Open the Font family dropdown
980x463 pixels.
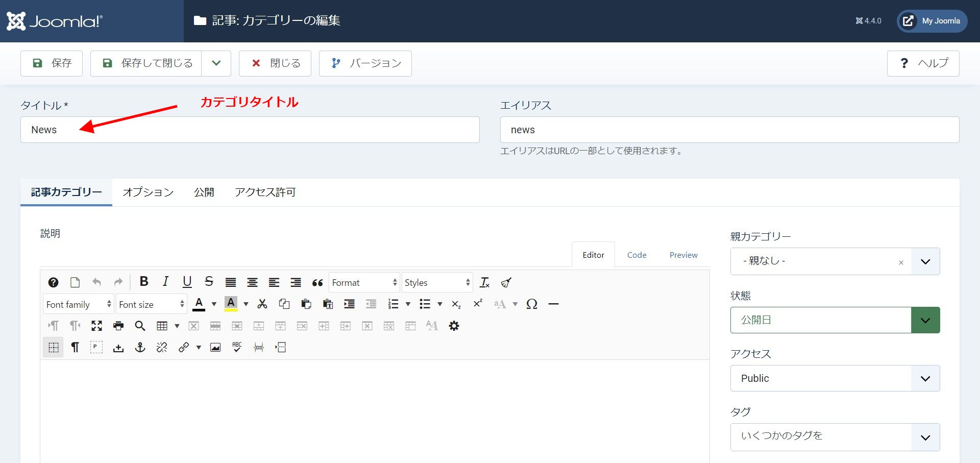pyautogui.click(x=78, y=304)
